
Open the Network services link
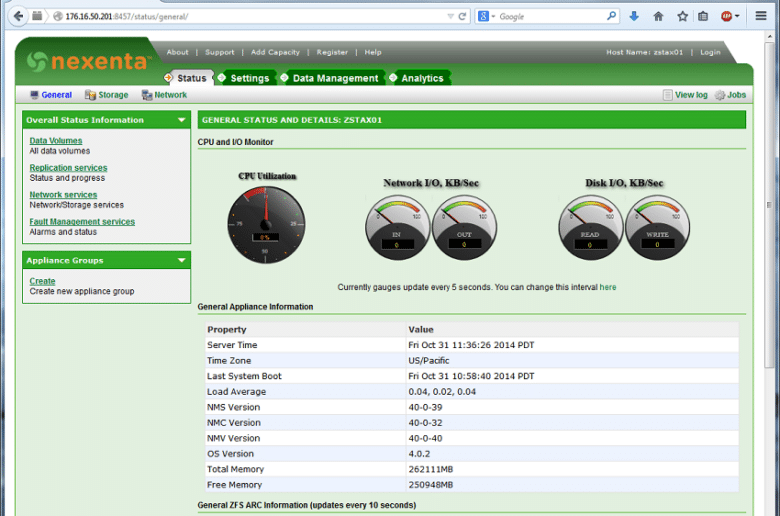(x=63, y=195)
